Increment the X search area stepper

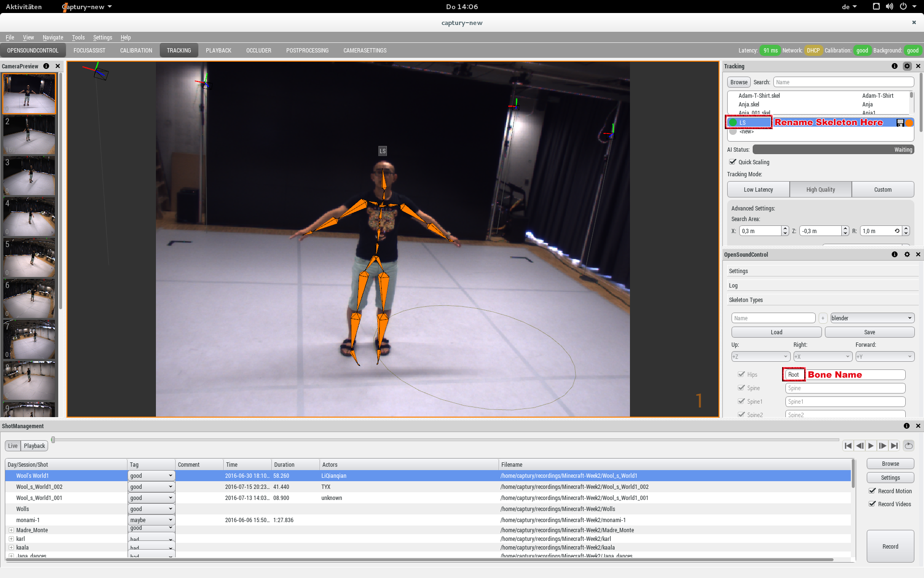785,228
